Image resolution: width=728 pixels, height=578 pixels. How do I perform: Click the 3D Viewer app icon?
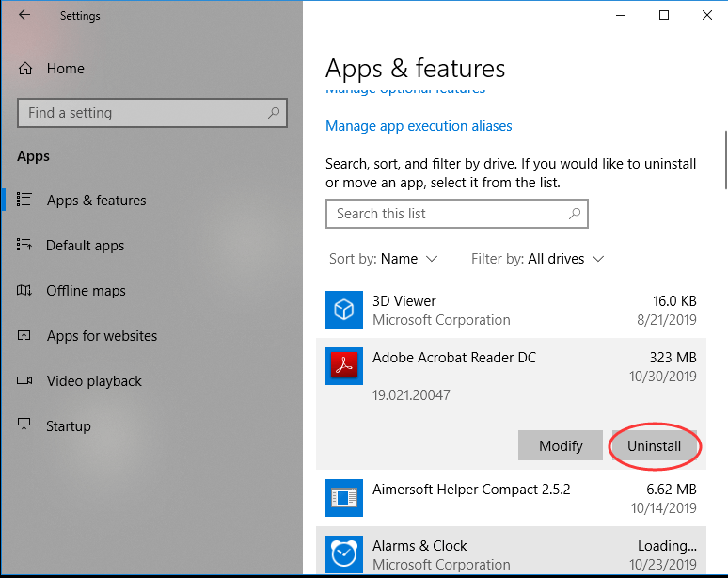click(344, 310)
